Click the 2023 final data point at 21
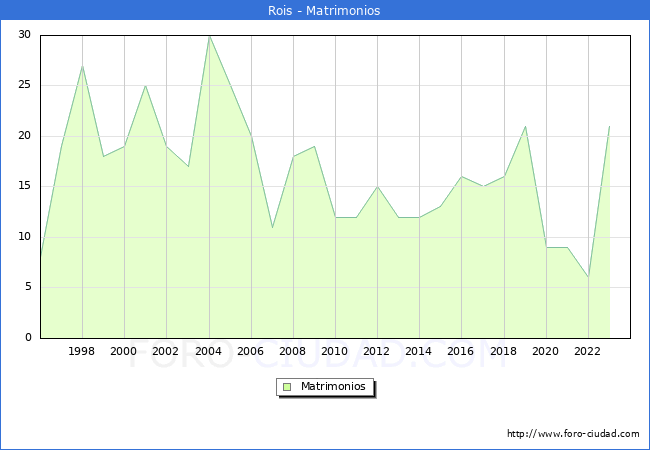The image size is (650, 450). (x=609, y=126)
